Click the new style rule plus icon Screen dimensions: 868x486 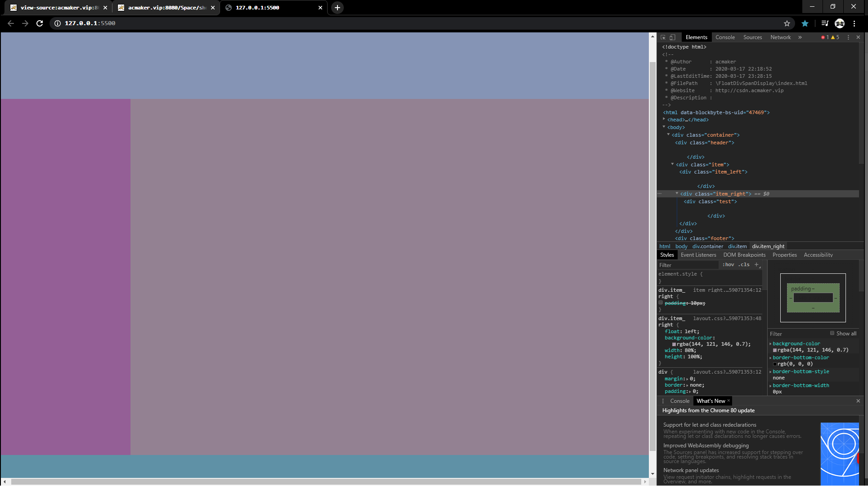pyautogui.click(x=756, y=265)
